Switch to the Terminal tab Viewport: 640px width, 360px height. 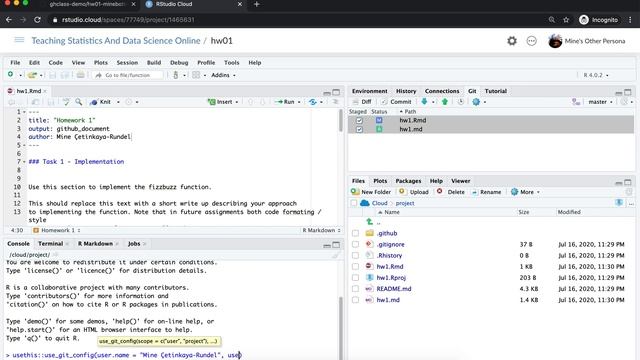pyautogui.click(x=51, y=244)
